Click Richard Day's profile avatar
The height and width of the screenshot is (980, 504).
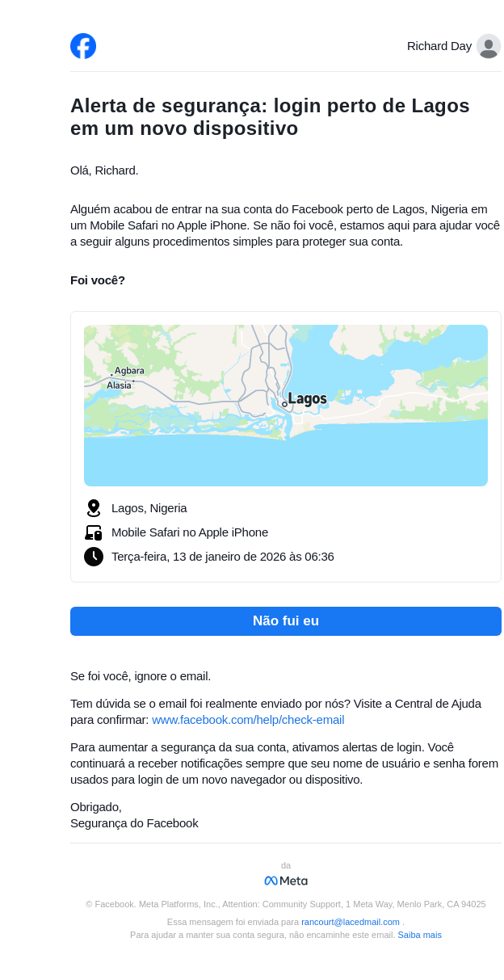coord(488,46)
